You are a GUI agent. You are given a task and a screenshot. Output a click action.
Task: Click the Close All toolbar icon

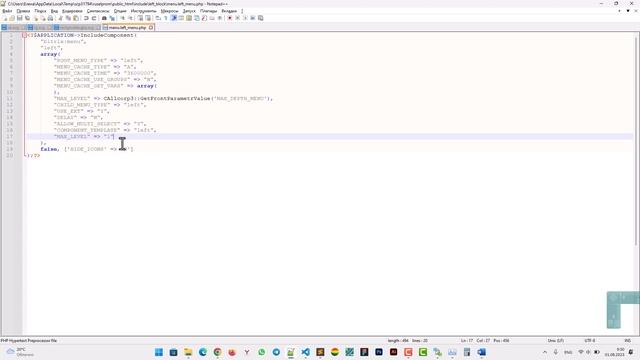click(43, 18)
